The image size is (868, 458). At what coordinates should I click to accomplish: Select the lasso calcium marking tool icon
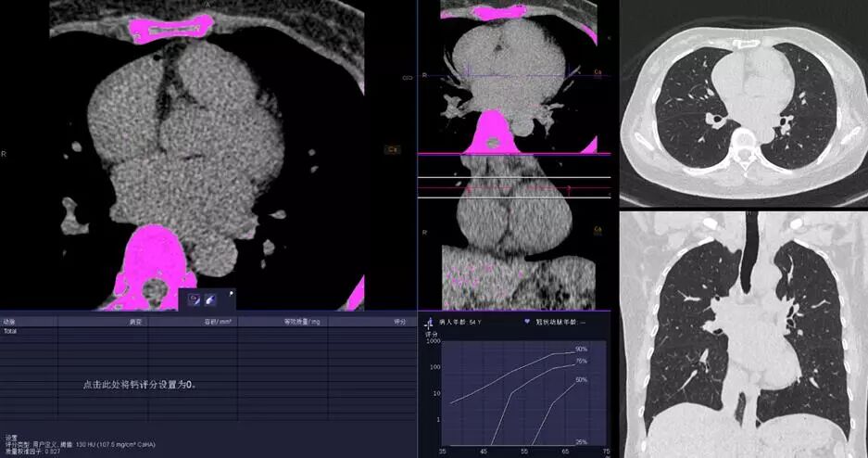(195, 299)
